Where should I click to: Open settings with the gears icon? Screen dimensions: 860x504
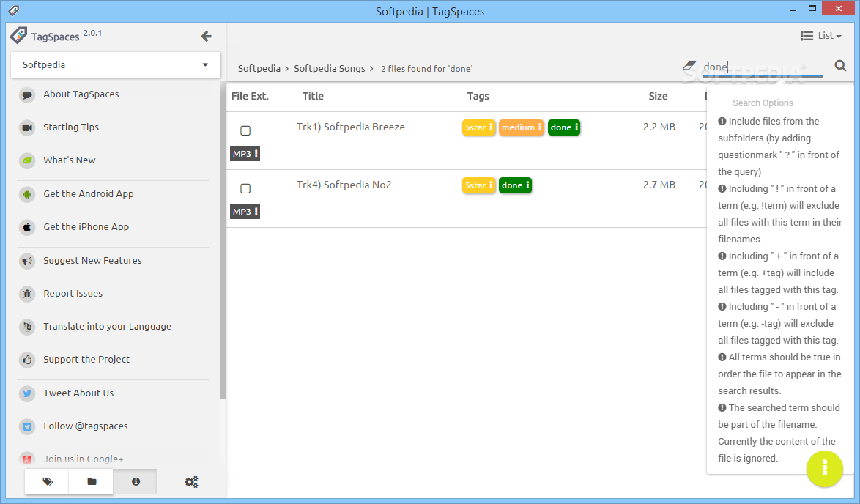(x=191, y=482)
